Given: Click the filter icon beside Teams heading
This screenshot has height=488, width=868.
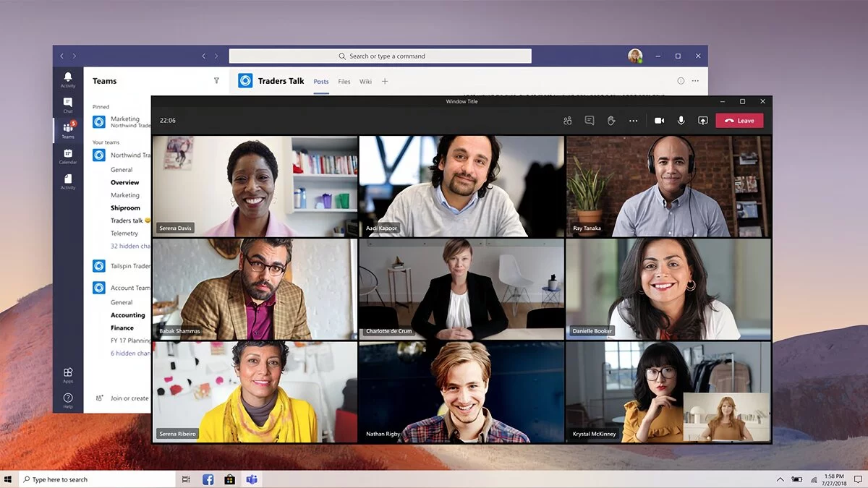Looking at the screenshot, I should point(216,81).
